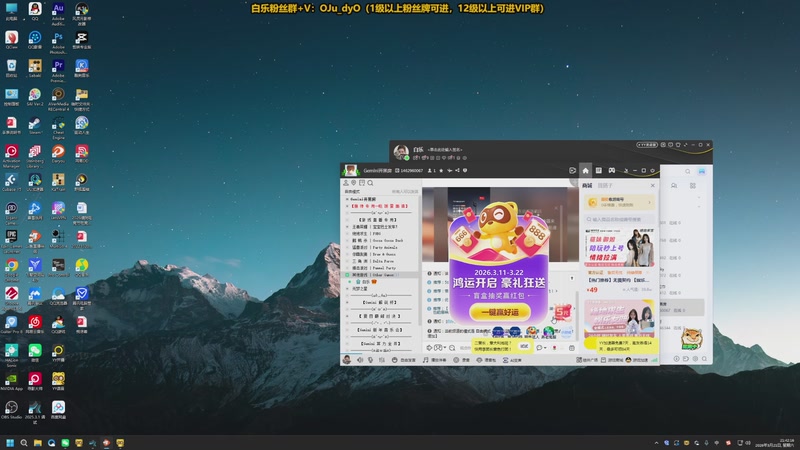Viewport: 800px width, 450px height.
Task: Open the WeChat icon on the taskbar
Action: click(x=65, y=443)
